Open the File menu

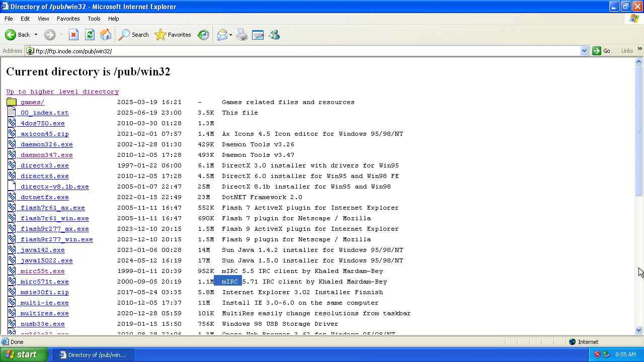coord(9,19)
